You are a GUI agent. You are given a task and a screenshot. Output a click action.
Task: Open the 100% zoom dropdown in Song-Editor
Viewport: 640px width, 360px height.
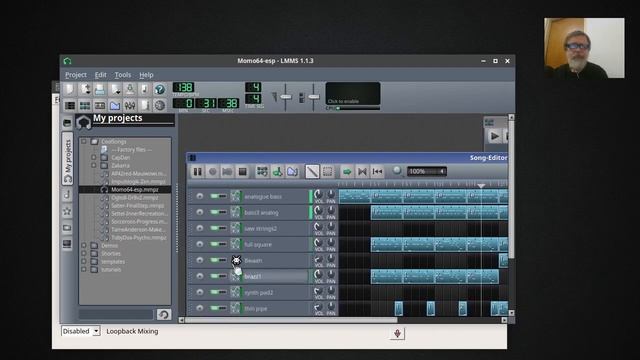click(427, 171)
